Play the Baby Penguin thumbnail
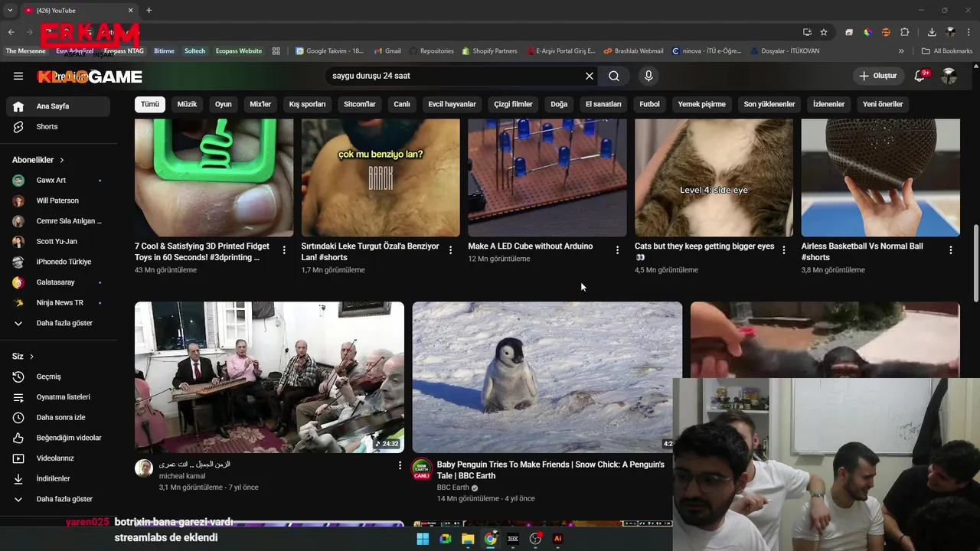980x551 pixels. click(547, 377)
